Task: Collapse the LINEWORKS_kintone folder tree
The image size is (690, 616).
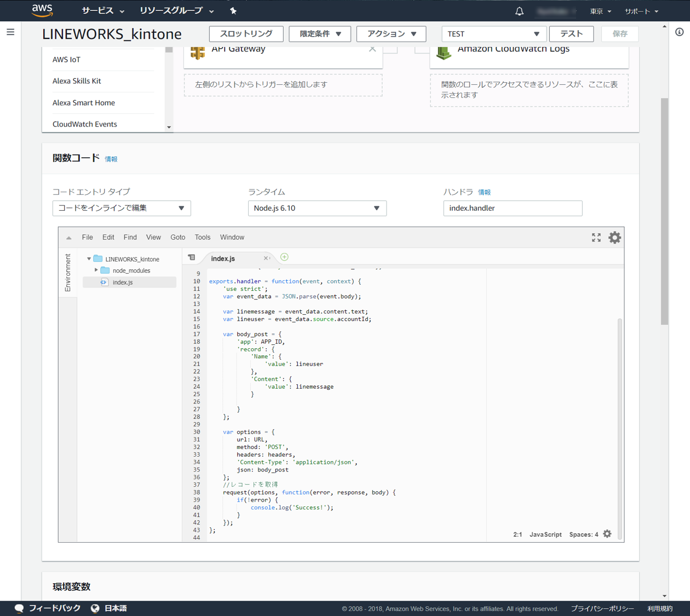Action: 89,259
